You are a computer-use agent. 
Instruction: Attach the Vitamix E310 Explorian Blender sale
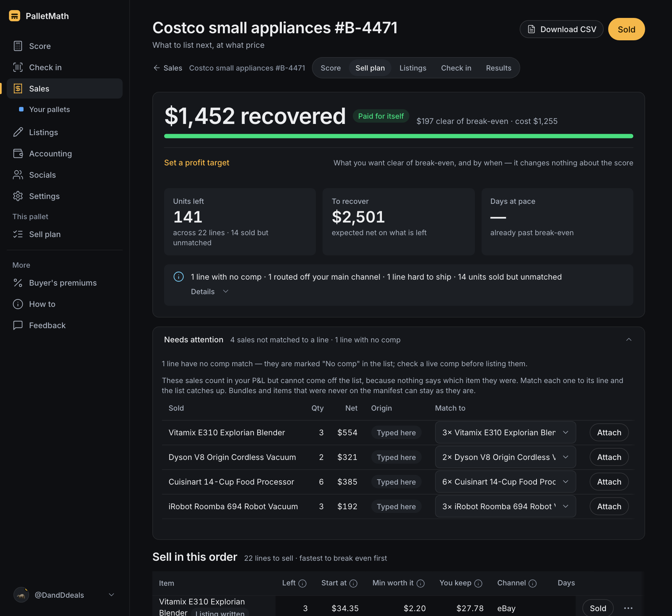(x=609, y=432)
